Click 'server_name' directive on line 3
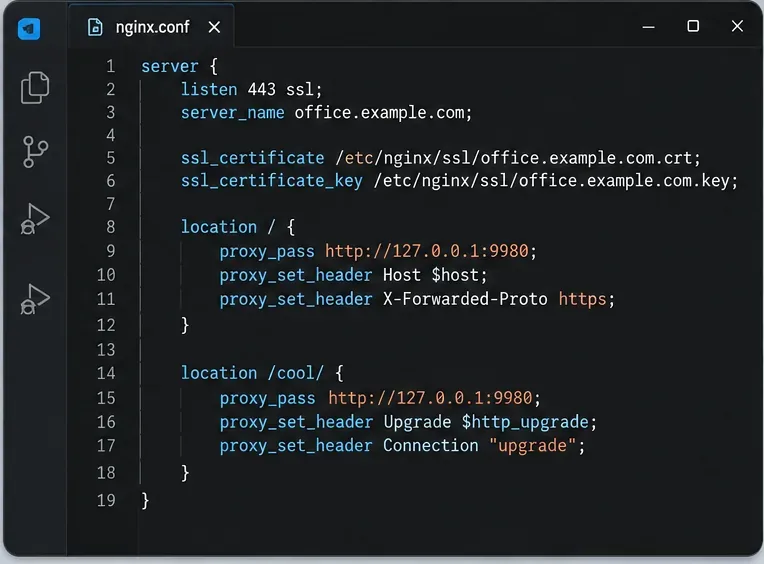764x564 pixels. (232, 113)
